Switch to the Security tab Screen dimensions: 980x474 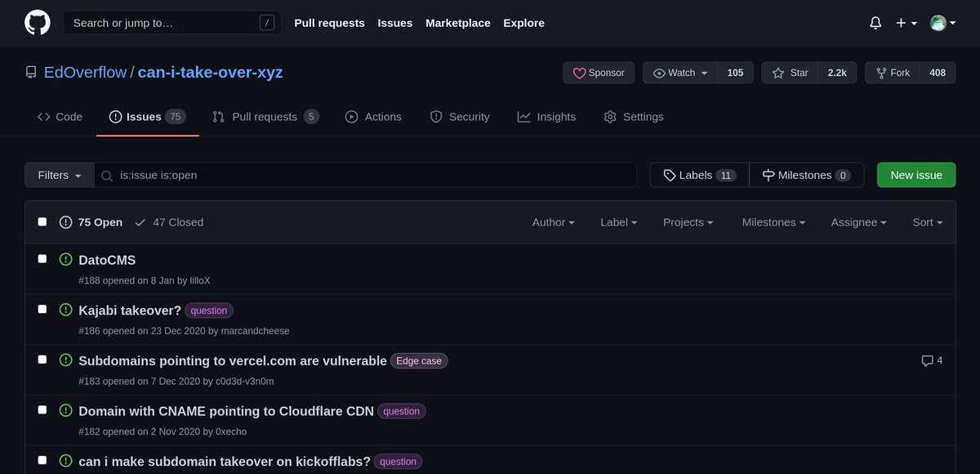(x=460, y=117)
